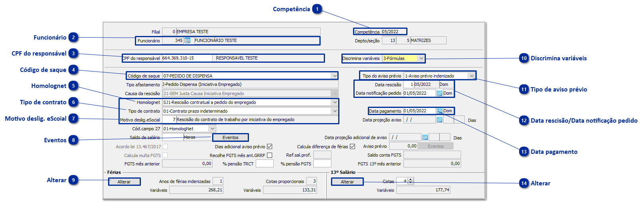Viewport: 644px width, 203px height.
Task: Click the Motivo deslig.eSocial code field
Action: [x=169, y=119]
